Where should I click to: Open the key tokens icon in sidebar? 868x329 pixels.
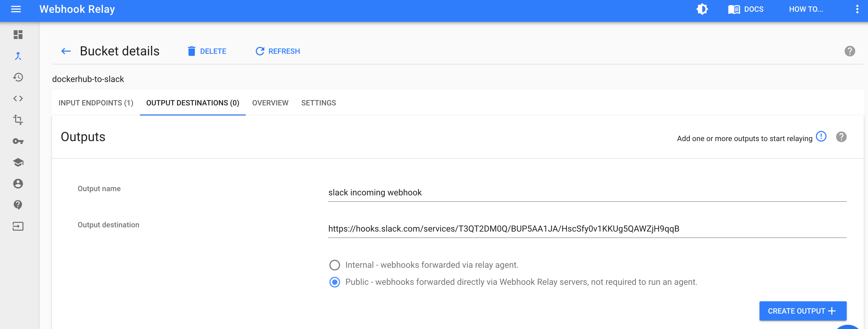18,141
